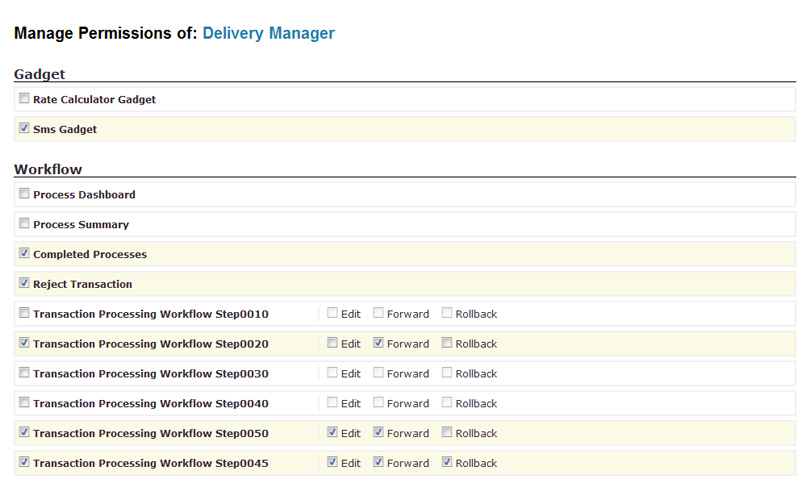Disable Rollback checkbox for Step0045
Viewport: 810px width, 500px height.
pos(446,463)
